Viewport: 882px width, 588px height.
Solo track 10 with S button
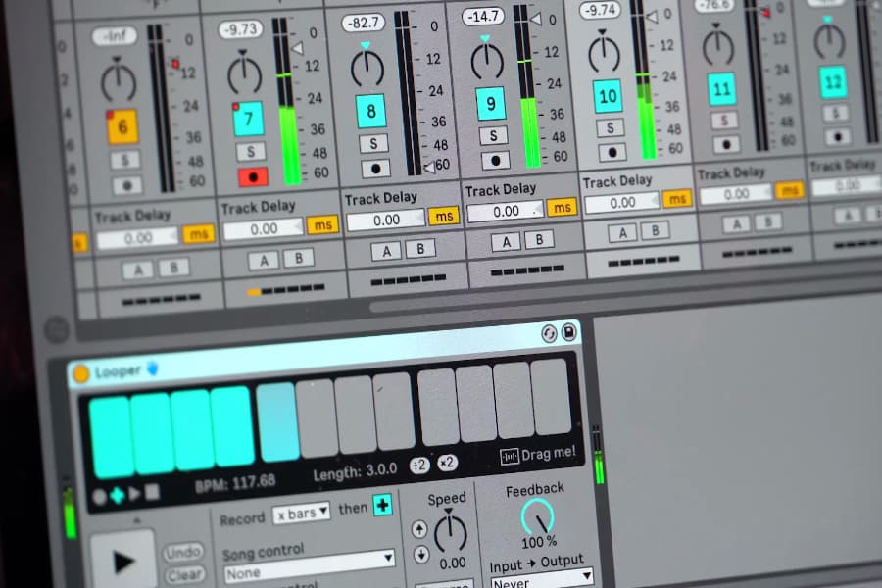(610, 127)
